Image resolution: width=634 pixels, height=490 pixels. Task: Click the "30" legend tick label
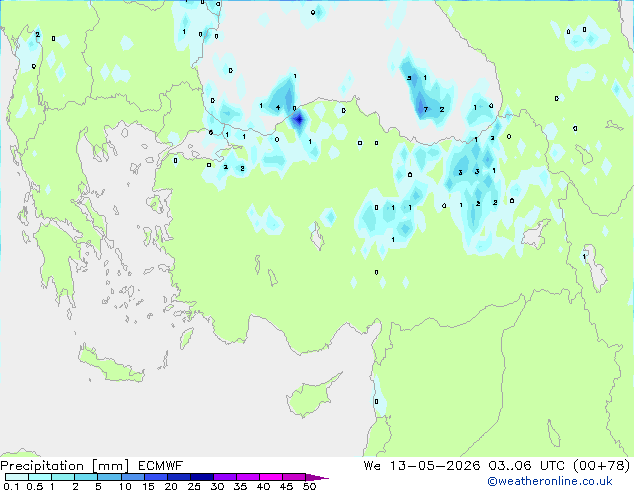point(217,486)
